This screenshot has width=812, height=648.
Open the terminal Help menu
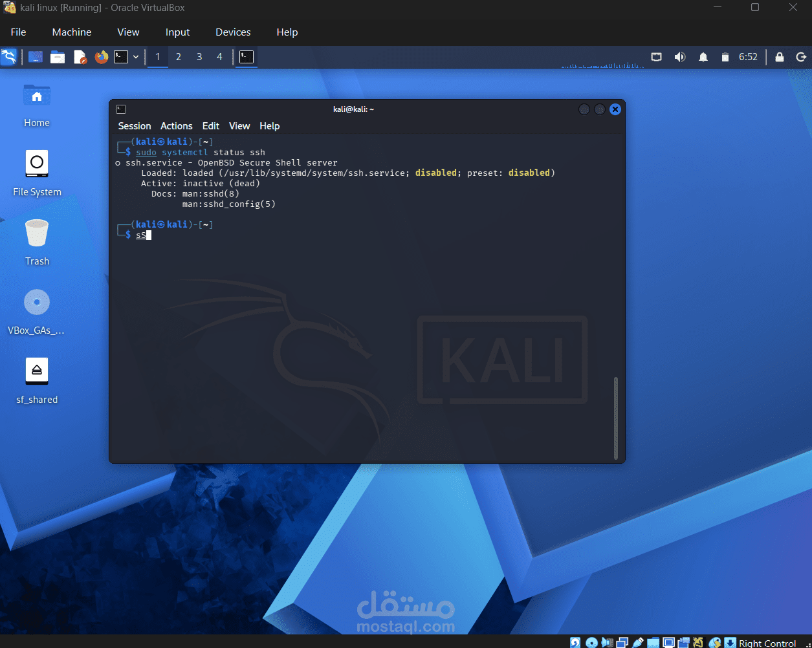click(x=270, y=126)
